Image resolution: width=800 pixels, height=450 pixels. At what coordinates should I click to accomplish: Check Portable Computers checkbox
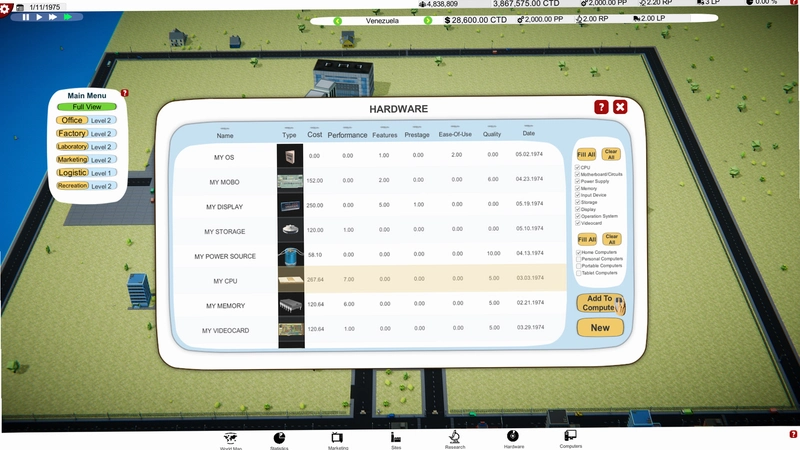tap(579, 266)
